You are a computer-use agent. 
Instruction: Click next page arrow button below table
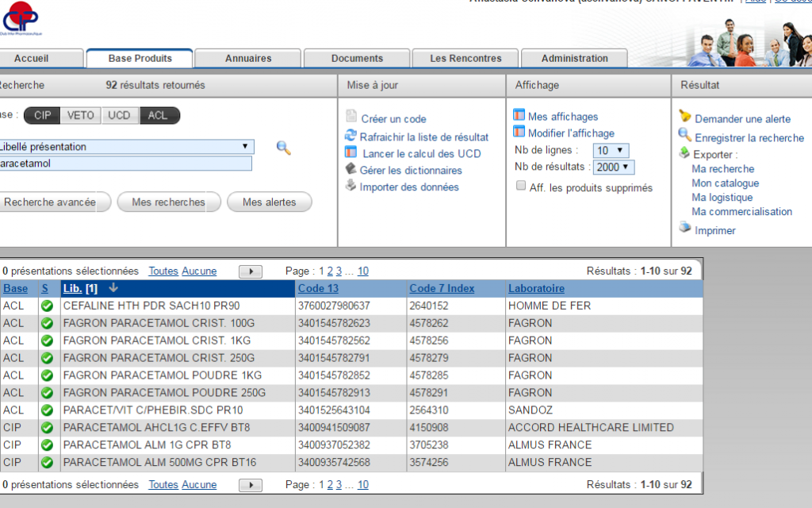pyautogui.click(x=251, y=485)
